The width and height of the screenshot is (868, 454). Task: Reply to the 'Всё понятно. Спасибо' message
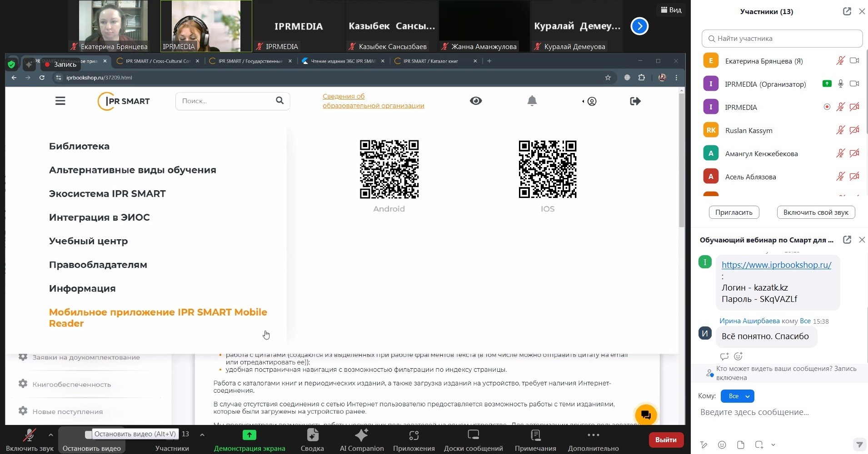tap(724, 356)
